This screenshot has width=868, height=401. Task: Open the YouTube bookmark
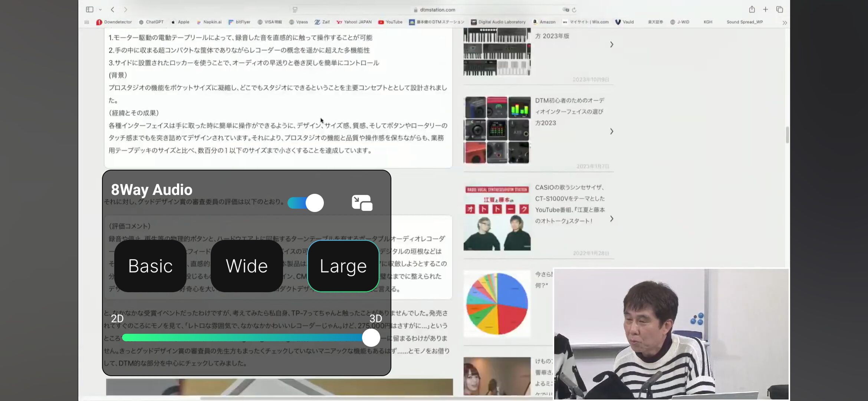coord(390,22)
